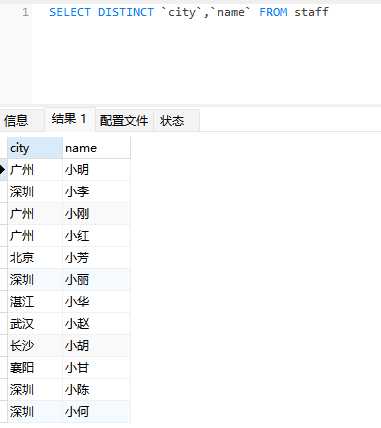
Task: Select the name cell 小李
Action: [96, 192]
